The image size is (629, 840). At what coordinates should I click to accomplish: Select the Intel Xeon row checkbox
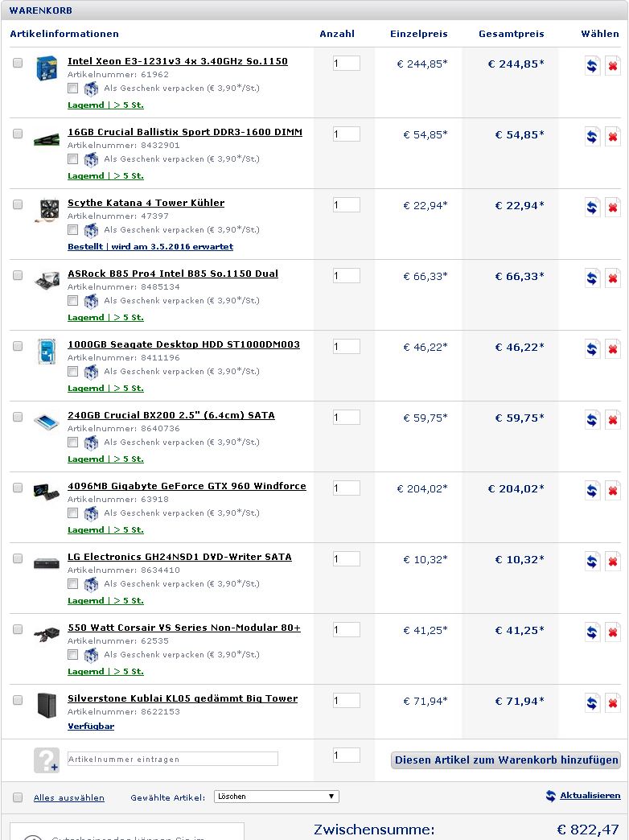pyautogui.click(x=18, y=63)
